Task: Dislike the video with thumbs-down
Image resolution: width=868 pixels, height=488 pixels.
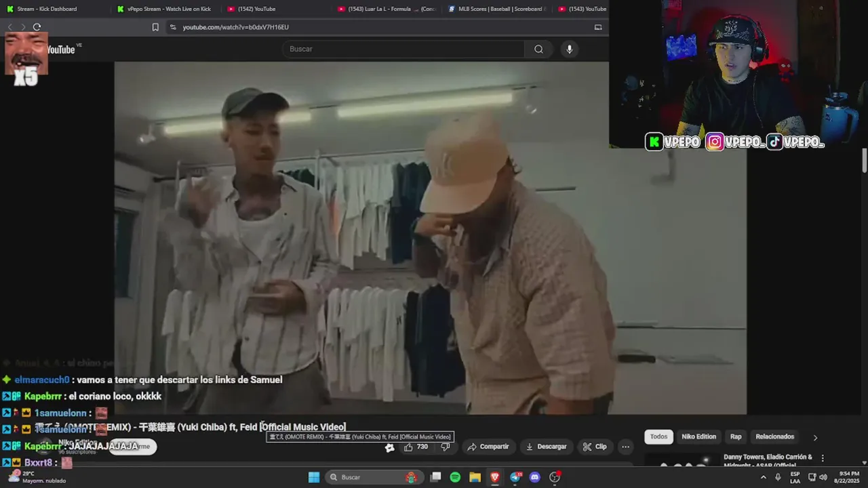Action: (446, 447)
